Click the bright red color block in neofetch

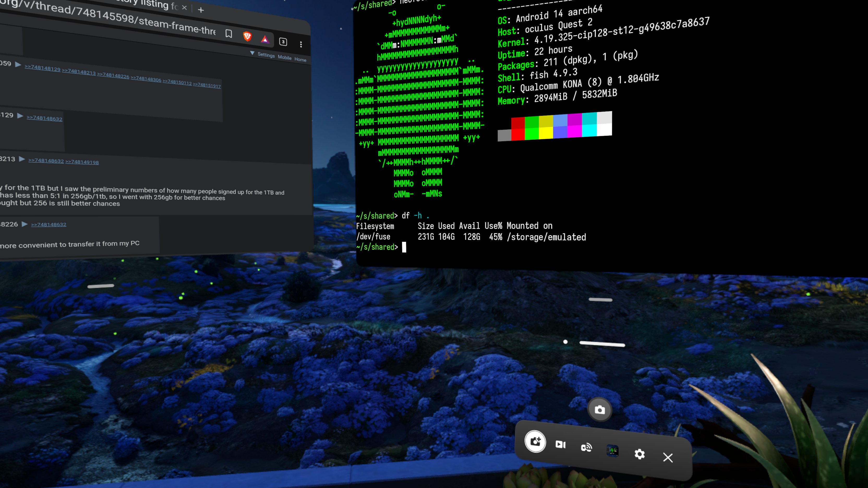click(x=518, y=134)
